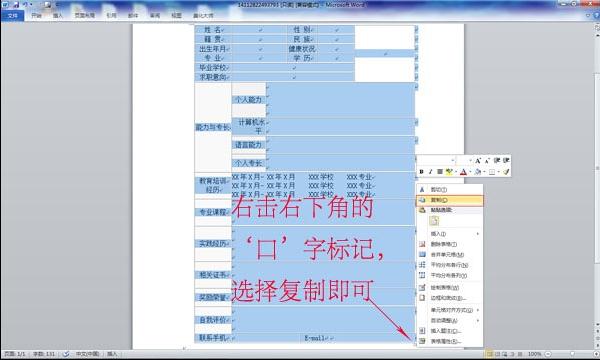Screen dimensions: 600x360
Task: Click the Delete Table icon
Action: point(422,244)
